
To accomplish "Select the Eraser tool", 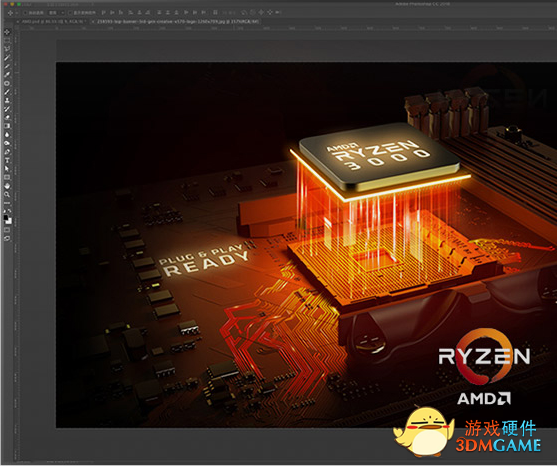I will (7, 117).
